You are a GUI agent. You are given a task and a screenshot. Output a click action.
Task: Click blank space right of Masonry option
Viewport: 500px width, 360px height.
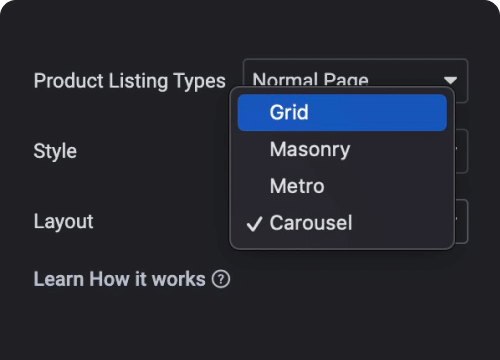tap(398, 149)
